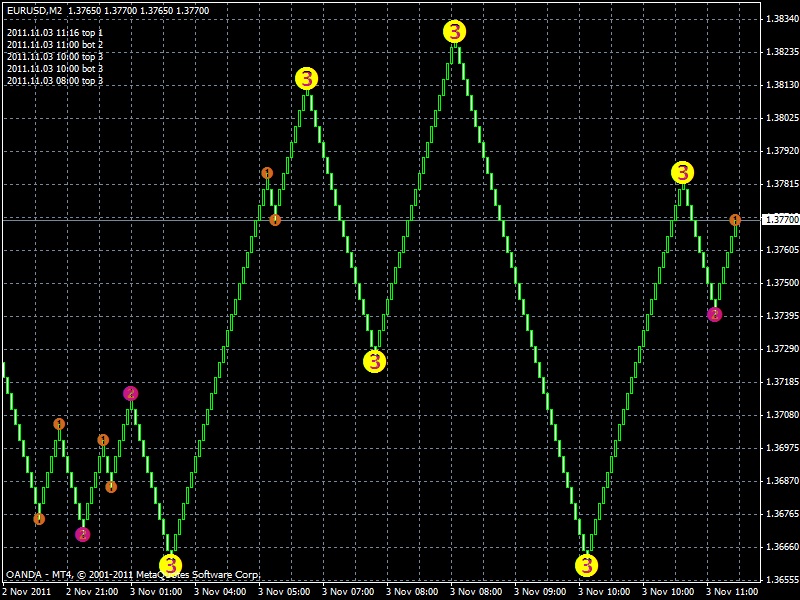The width and height of the screenshot is (800, 600).
Task: Click the '2011.11.03 10:00 top 3' line
Action: (55, 57)
